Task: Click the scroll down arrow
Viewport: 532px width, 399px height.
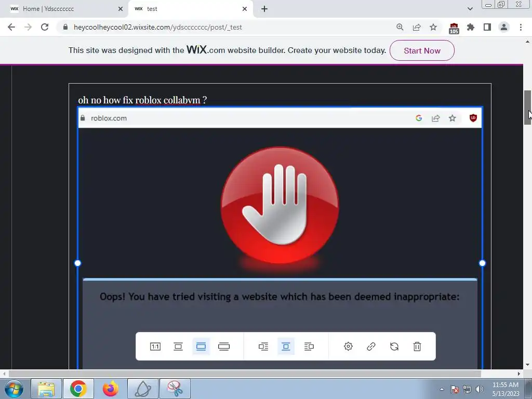Action: pyautogui.click(x=527, y=365)
